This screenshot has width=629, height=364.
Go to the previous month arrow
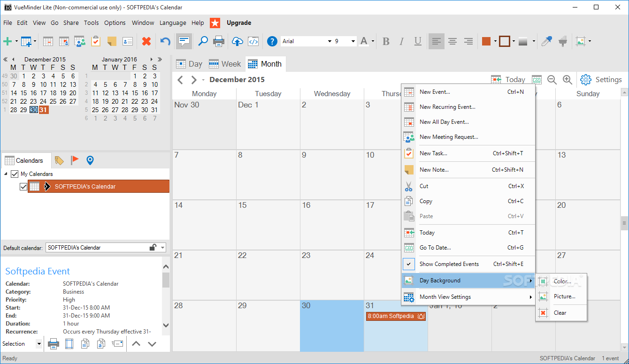point(180,80)
